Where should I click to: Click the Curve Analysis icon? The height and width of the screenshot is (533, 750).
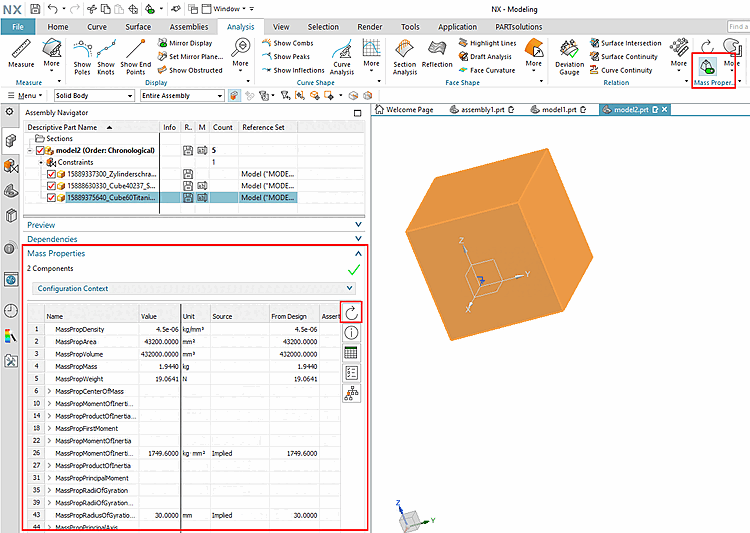342,54
